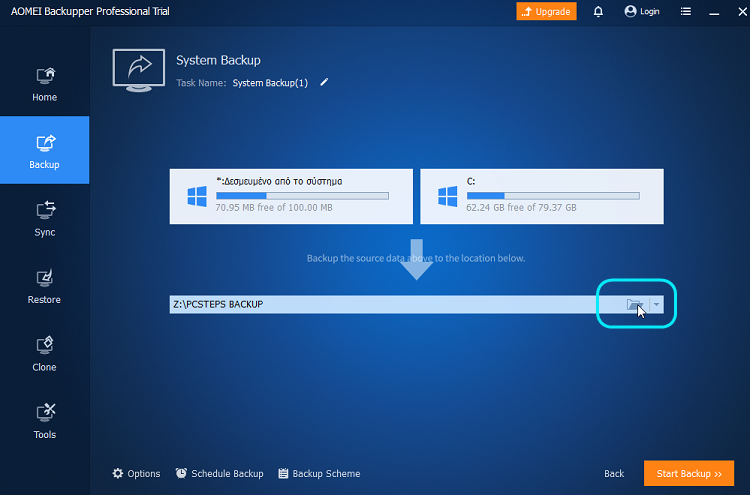
Task: Select the Backup sidebar tab
Action: tap(44, 150)
